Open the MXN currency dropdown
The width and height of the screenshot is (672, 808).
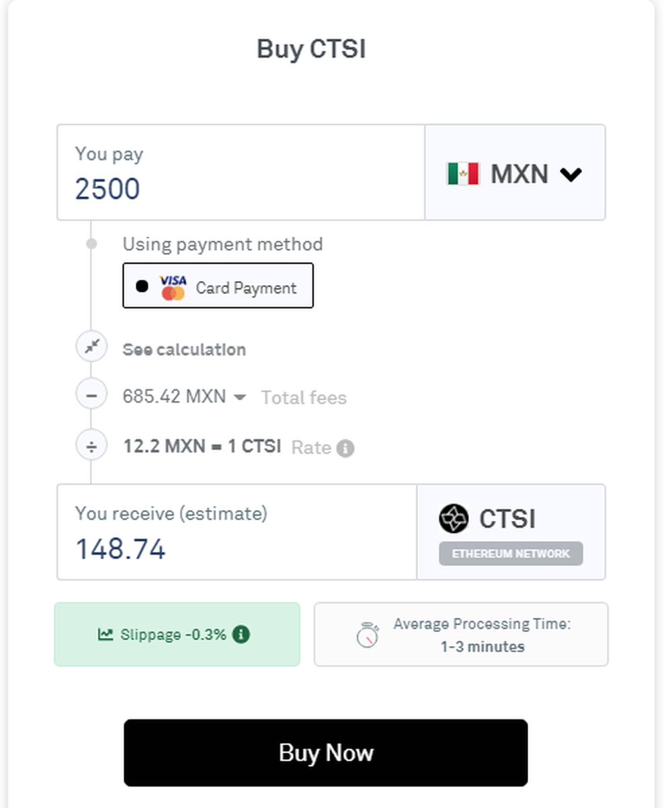click(515, 173)
